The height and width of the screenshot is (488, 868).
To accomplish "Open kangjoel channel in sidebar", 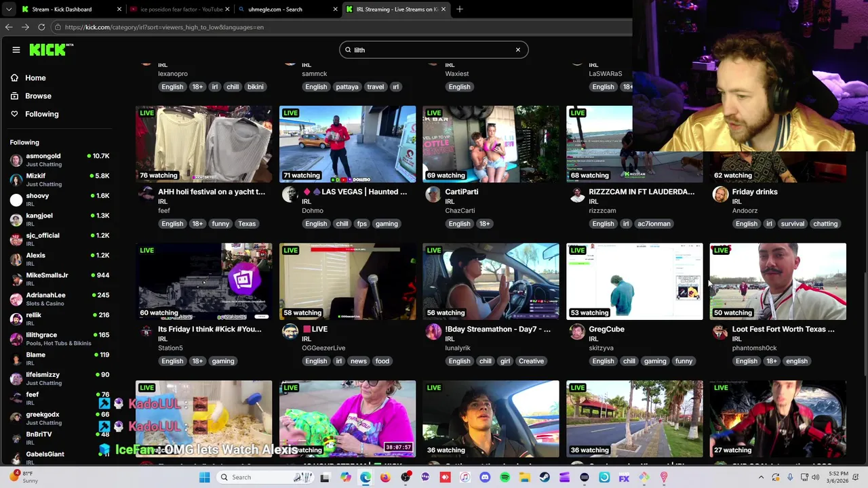I will click(x=59, y=219).
